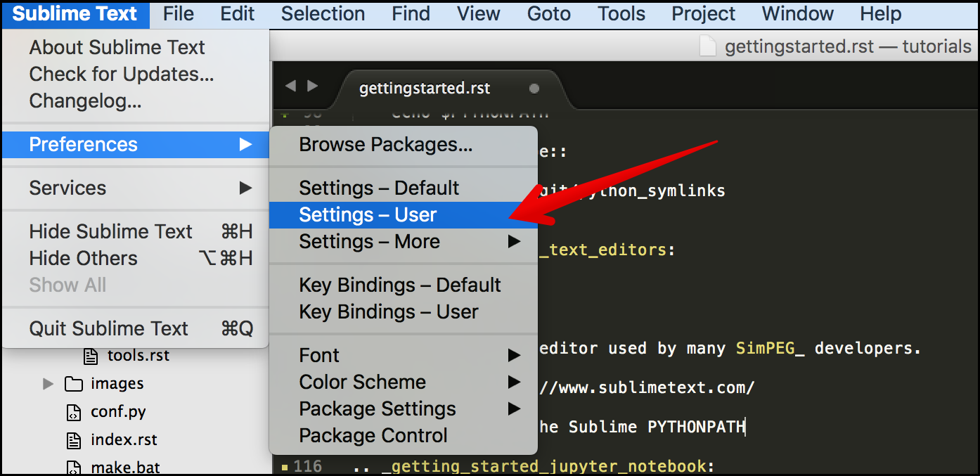Screen dimensions: 980x476
Task: Click the next tab right arrow
Action: [313, 86]
